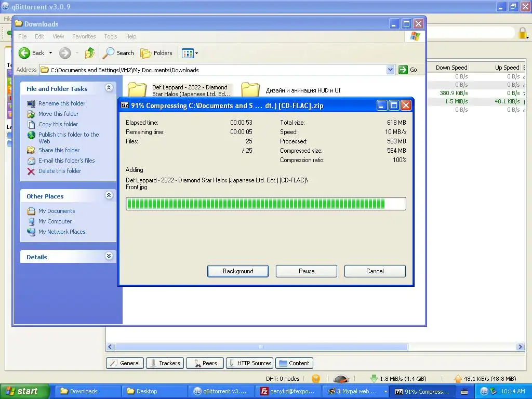
Task: Open the Trackers tab in qBittorrent
Action: (165, 363)
